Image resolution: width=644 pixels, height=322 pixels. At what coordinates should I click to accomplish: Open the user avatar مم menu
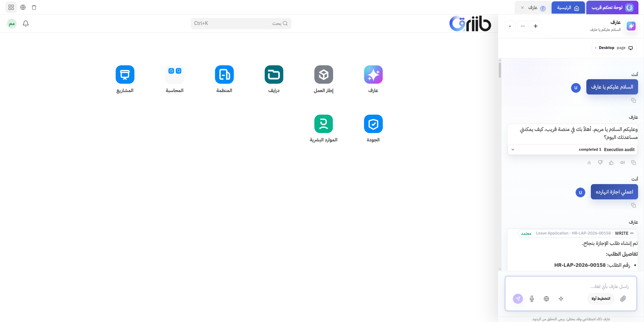pyautogui.click(x=12, y=24)
